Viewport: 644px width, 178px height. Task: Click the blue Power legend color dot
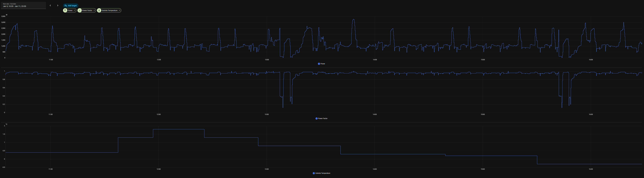pos(319,64)
